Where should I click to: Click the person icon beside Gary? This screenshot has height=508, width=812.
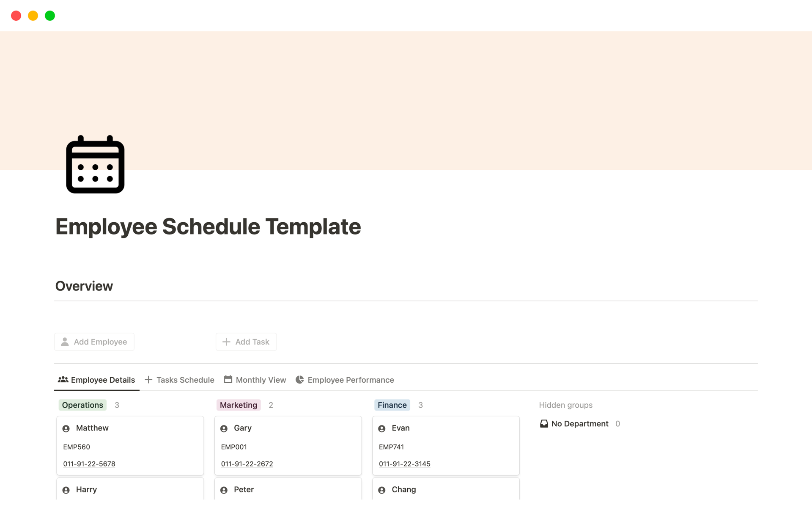pyautogui.click(x=224, y=428)
